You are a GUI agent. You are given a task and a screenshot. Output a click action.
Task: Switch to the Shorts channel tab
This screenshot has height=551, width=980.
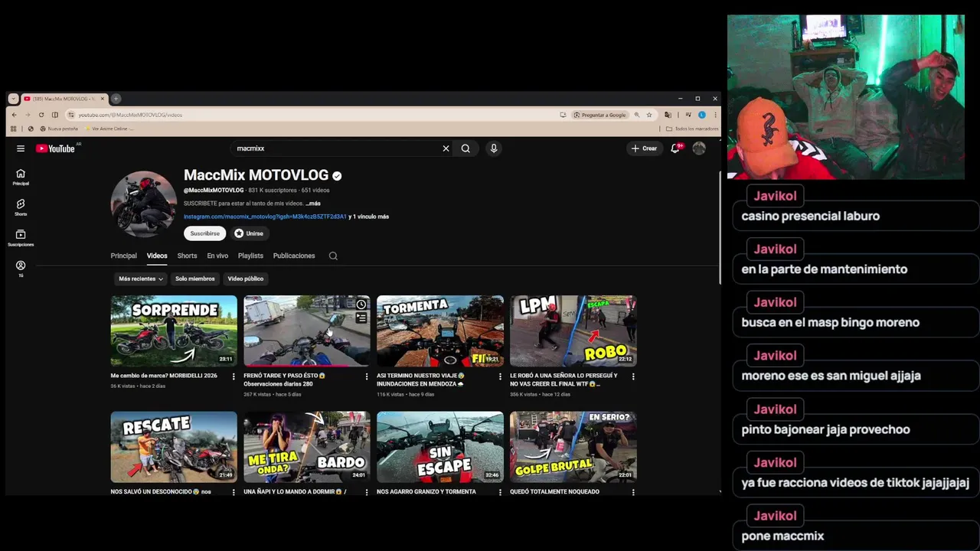[187, 256]
